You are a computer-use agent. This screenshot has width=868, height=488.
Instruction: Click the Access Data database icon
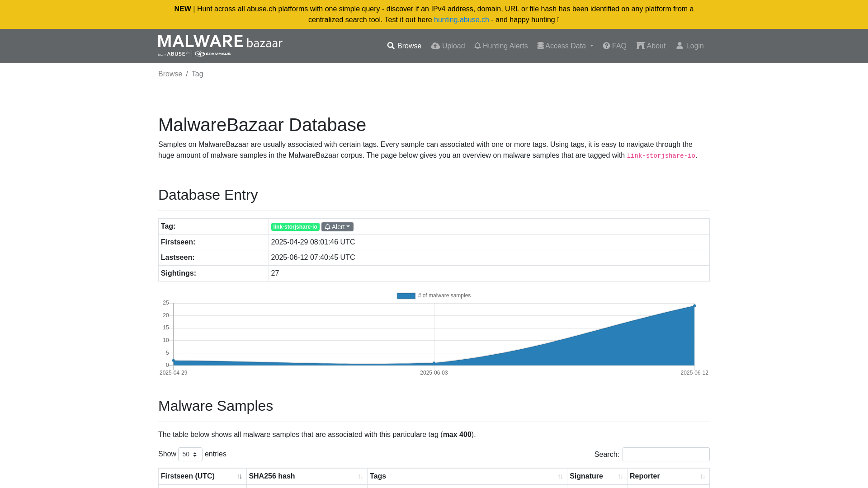(x=540, y=46)
